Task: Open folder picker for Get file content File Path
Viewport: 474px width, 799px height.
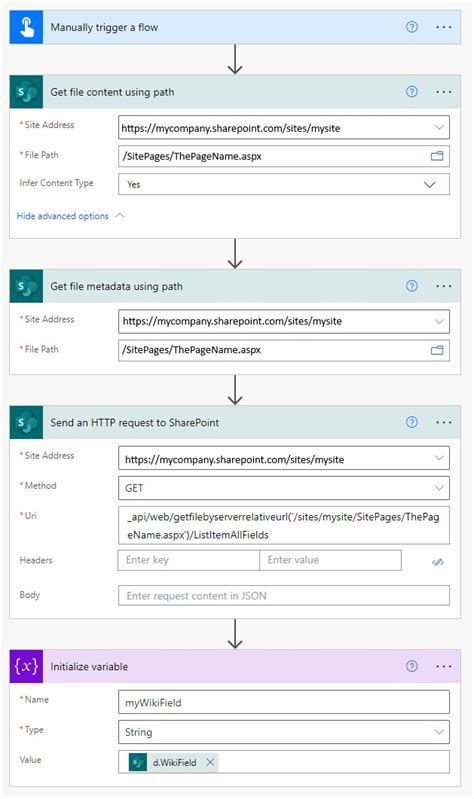Action: point(437,156)
